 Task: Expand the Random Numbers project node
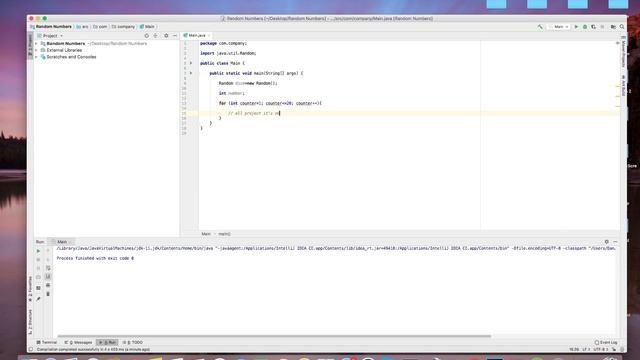pyautogui.click(x=36, y=43)
